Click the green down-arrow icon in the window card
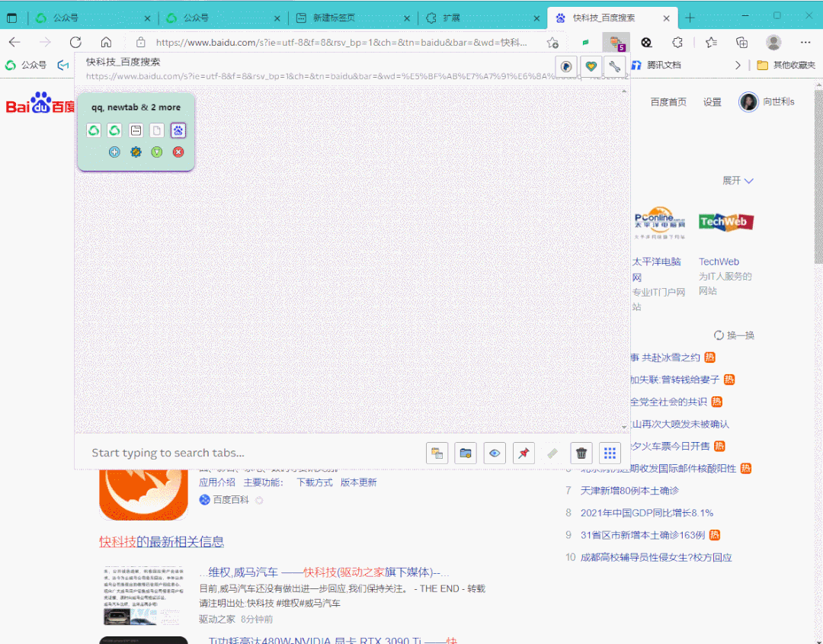The image size is (823, 644). click(157, 152)
